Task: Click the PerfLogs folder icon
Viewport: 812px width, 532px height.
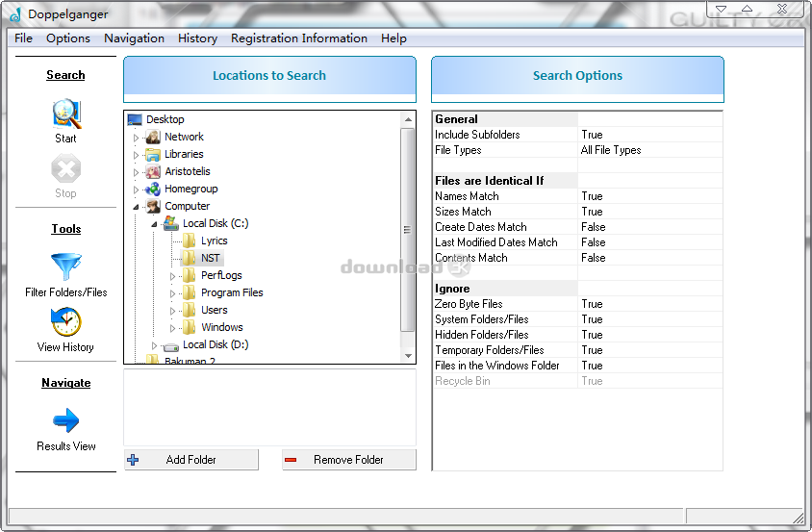Action: (x=190, y=275)
